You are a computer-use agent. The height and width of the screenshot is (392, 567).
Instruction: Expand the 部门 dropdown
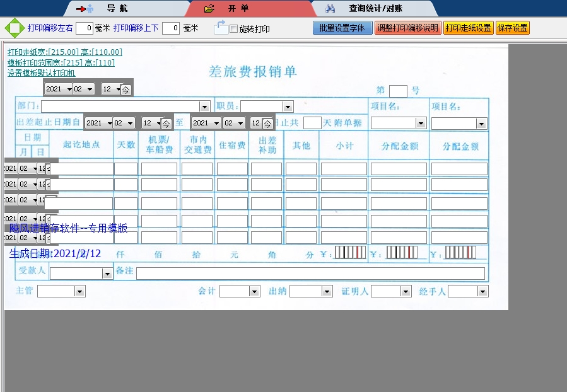point(204,107)
